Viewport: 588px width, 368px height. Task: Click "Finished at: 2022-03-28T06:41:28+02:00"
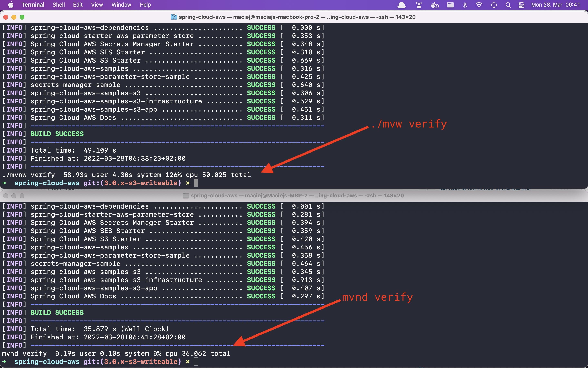coord(108,337)
